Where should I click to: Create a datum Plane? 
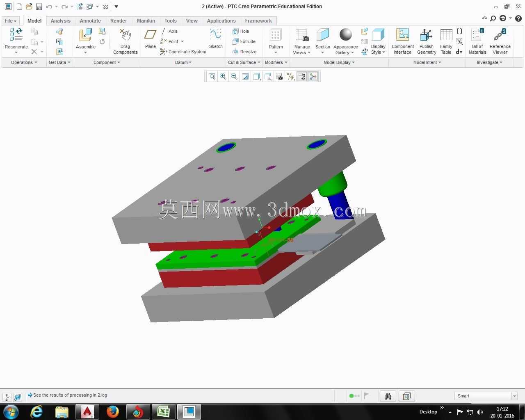151,39
